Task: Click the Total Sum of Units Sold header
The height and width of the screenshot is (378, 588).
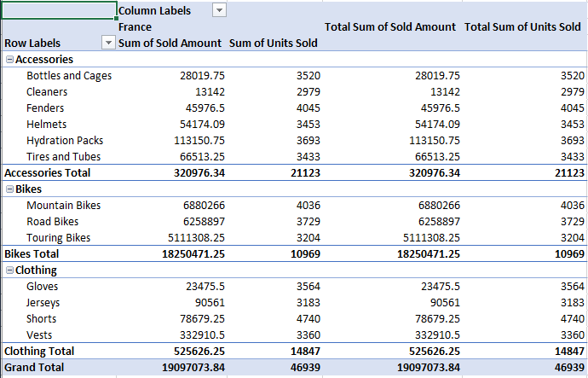Action: [x=522, y=26]
